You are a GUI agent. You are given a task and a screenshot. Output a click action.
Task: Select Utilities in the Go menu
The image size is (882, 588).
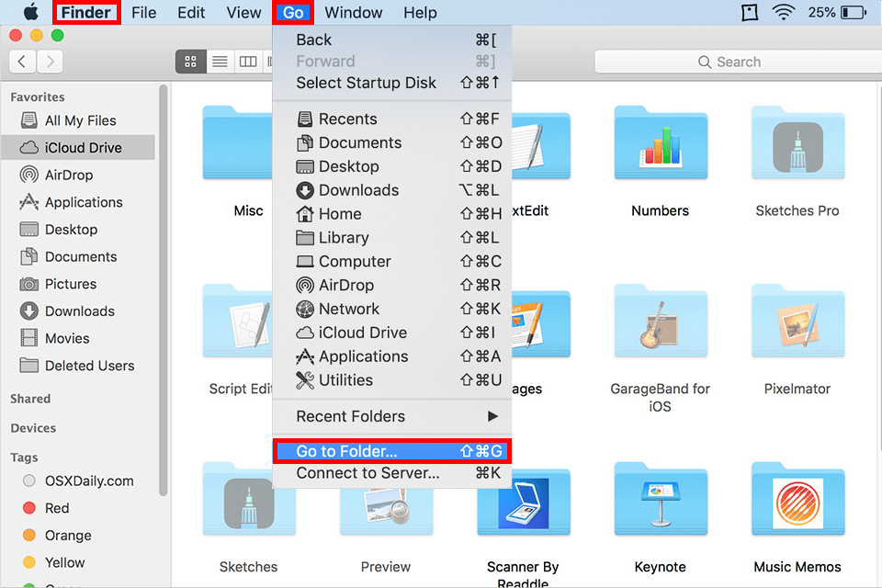(x=345, y=380)
